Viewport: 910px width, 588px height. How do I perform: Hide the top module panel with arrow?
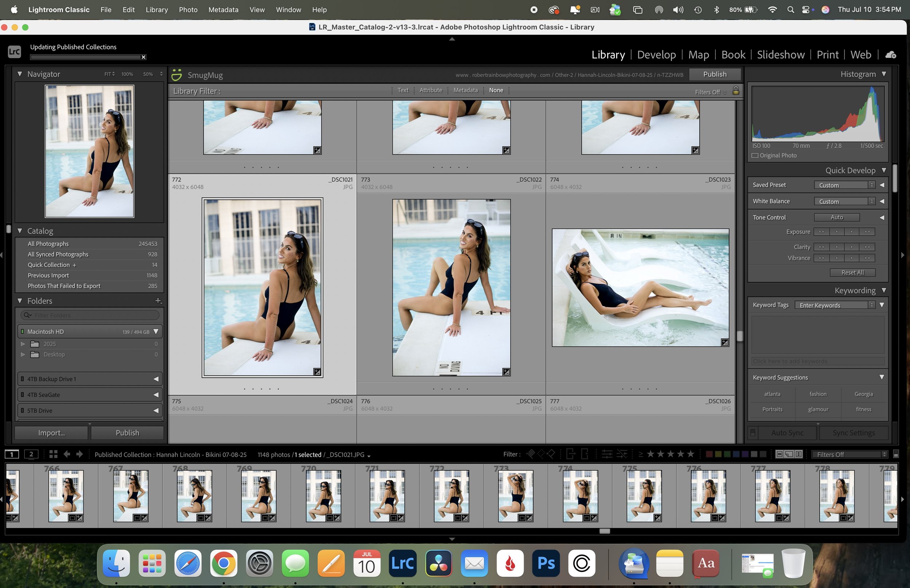452,39
